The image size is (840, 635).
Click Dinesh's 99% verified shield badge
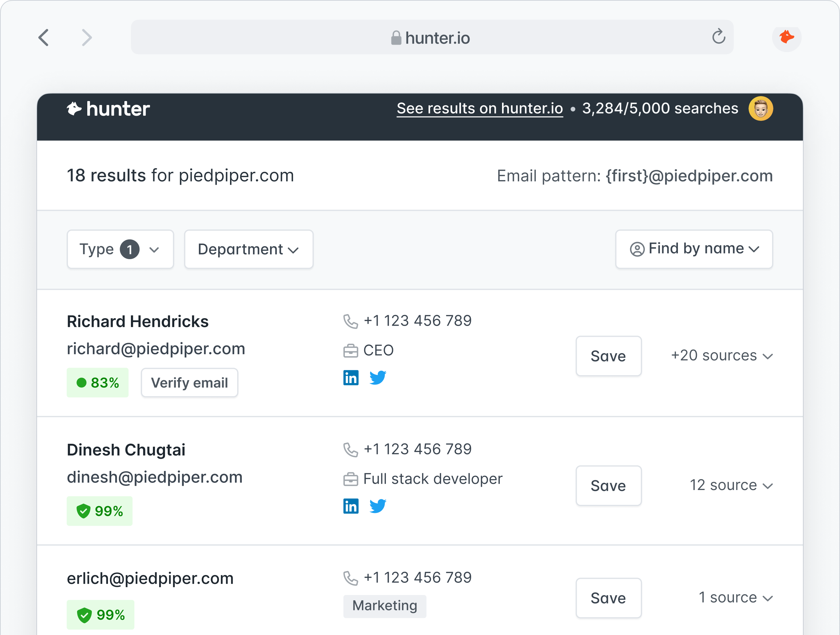point(99,511)
